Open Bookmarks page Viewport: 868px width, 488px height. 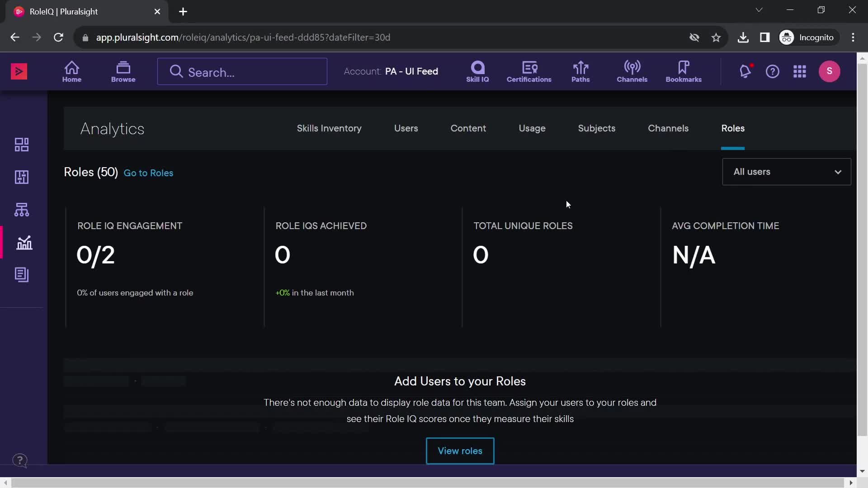(684, 71)
